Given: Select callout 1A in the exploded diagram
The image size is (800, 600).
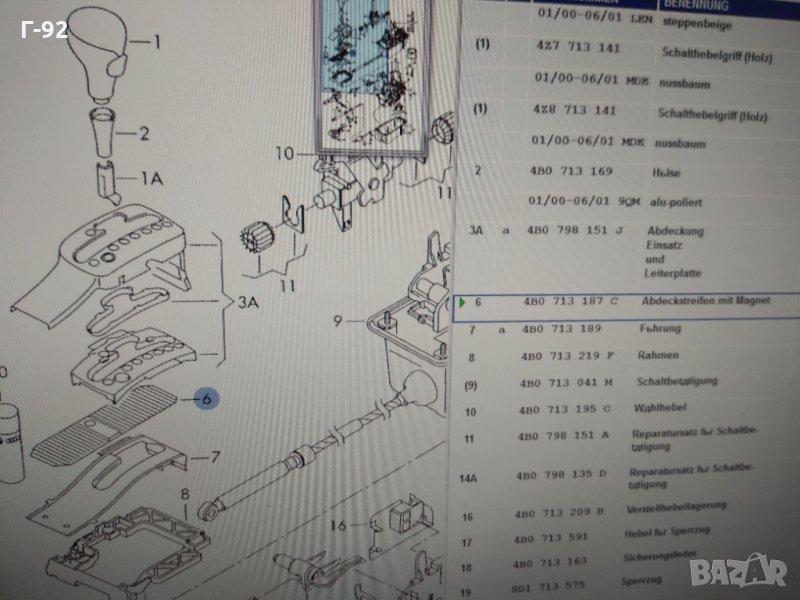Looking at the screenshot, I should tap(151, 179).
